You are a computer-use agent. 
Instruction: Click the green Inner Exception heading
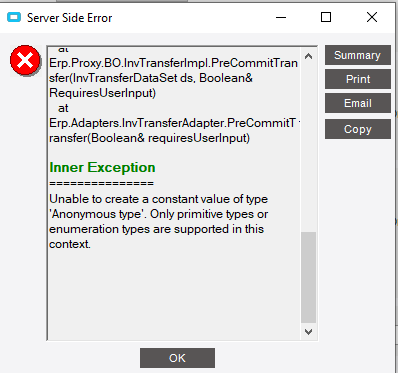pyautogui.click(x=102, y=167)
